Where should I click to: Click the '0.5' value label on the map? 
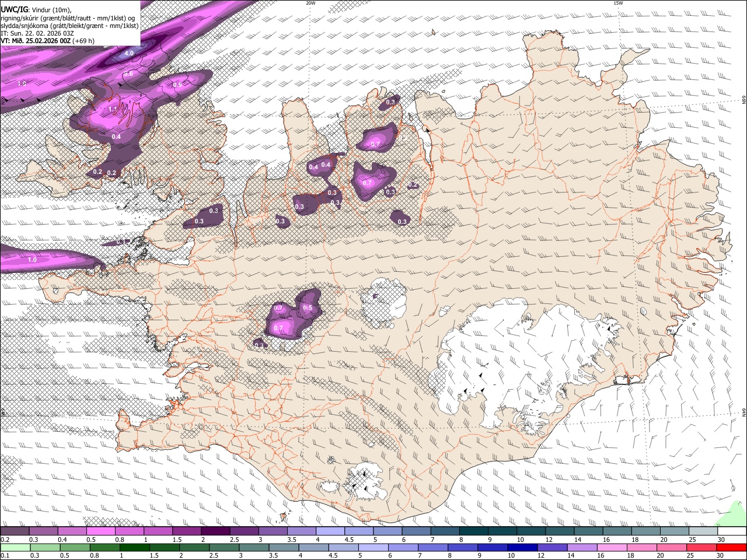[308, 308]
